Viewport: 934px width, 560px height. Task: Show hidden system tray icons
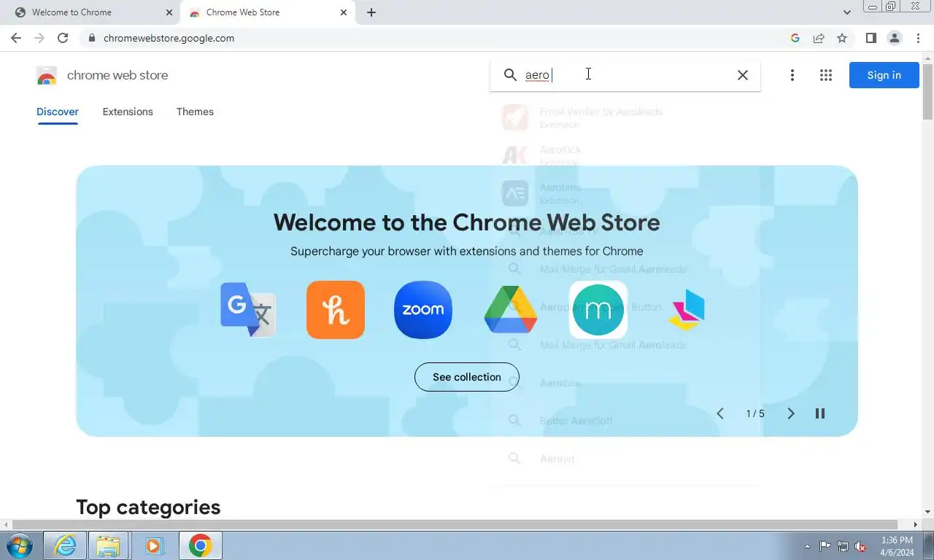coord(807,546)
